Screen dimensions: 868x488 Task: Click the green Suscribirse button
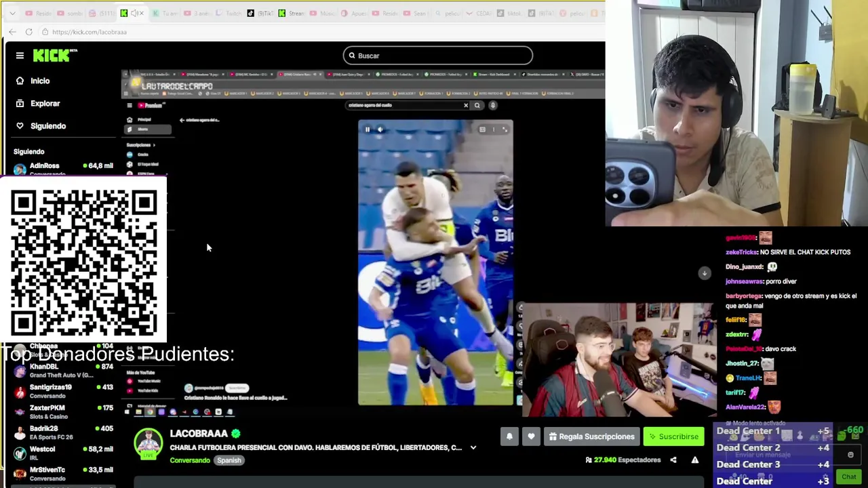[x=673, y=436]
